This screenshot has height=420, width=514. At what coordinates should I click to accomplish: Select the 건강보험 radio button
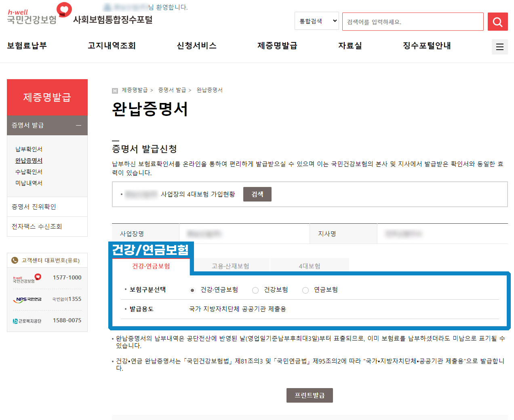(255, 290)
